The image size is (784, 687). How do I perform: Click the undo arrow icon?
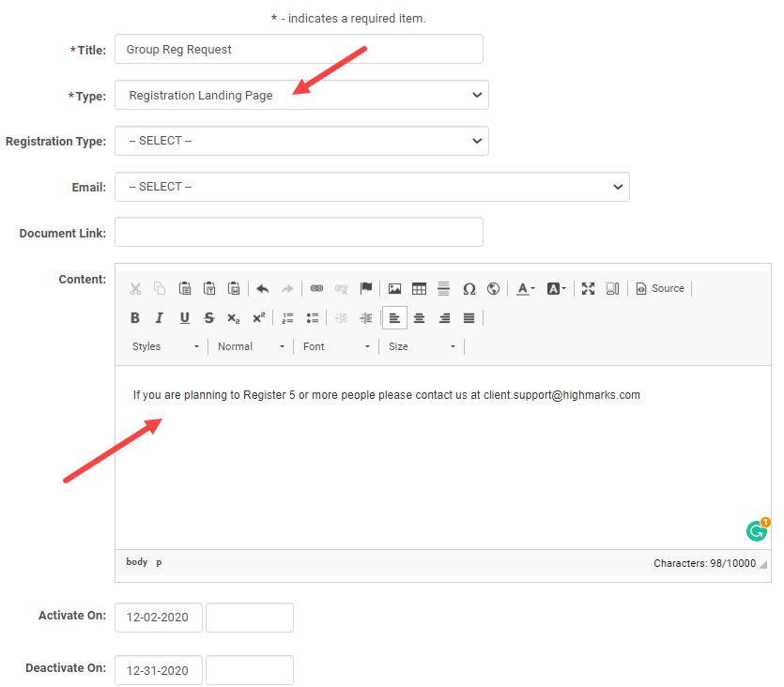[x=263, y=289]
